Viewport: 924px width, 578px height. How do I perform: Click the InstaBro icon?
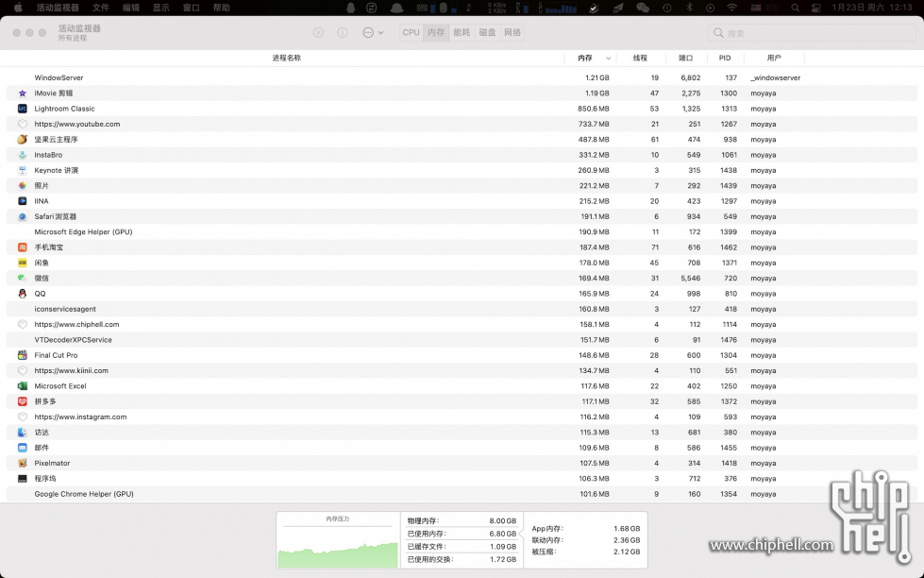coord(23,155)
